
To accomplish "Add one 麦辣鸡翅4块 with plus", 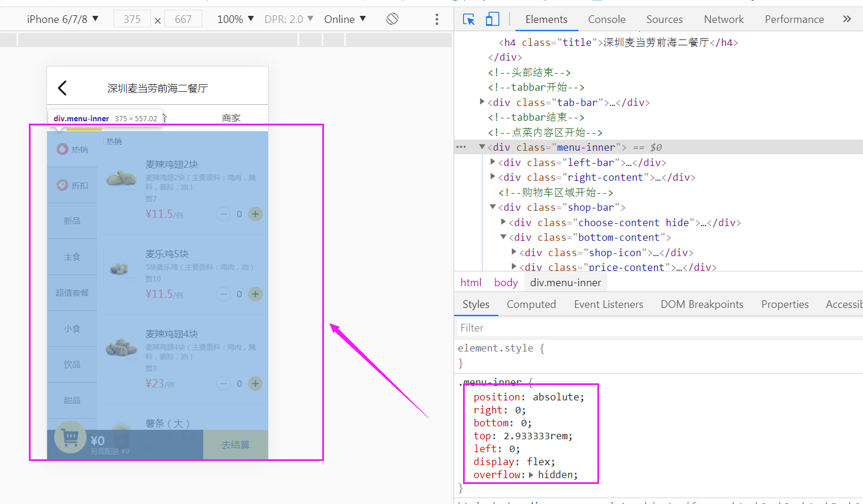I will (255, 383).
